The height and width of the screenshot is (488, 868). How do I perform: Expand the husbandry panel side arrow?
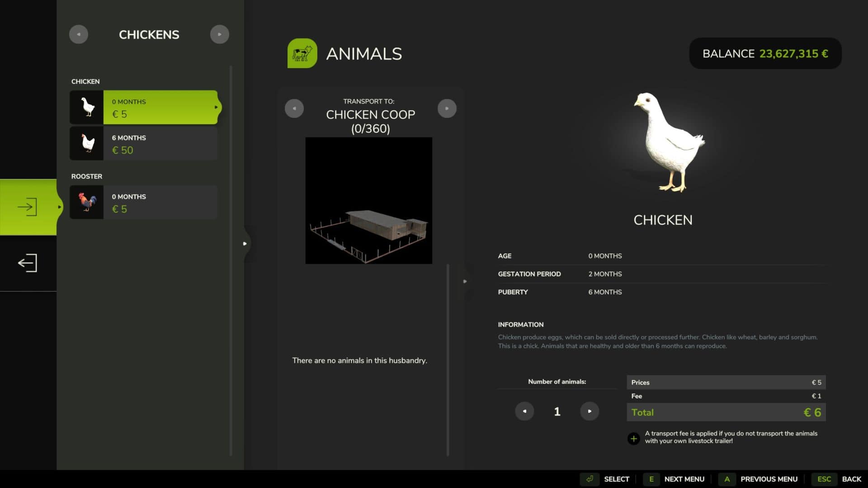point(465,282)
